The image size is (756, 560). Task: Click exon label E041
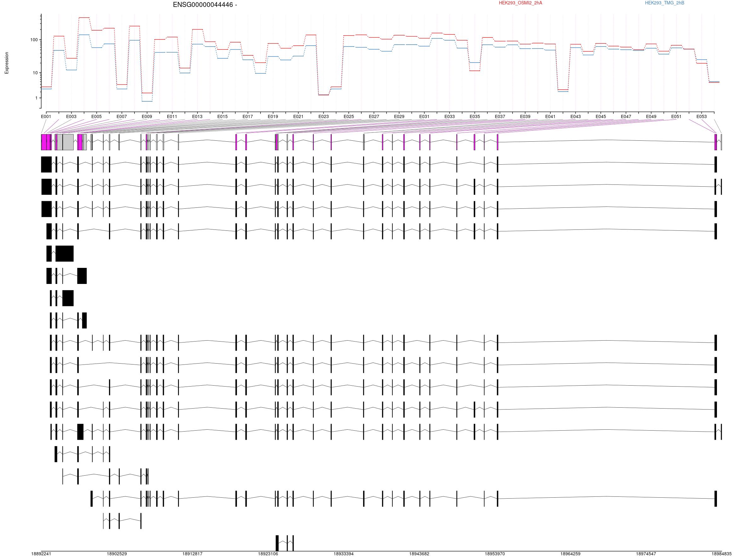[551, 116]
